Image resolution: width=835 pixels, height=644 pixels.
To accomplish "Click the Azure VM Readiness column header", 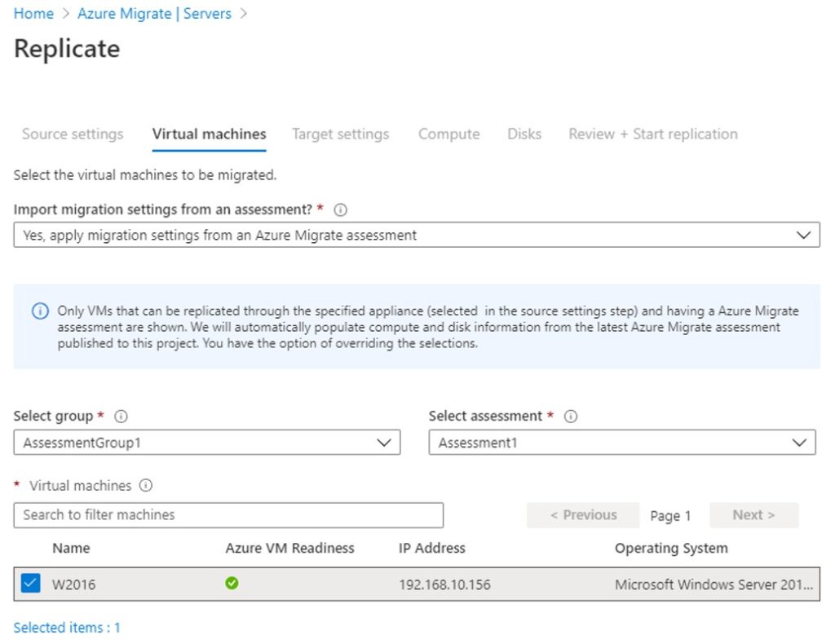I will (289, 548).
